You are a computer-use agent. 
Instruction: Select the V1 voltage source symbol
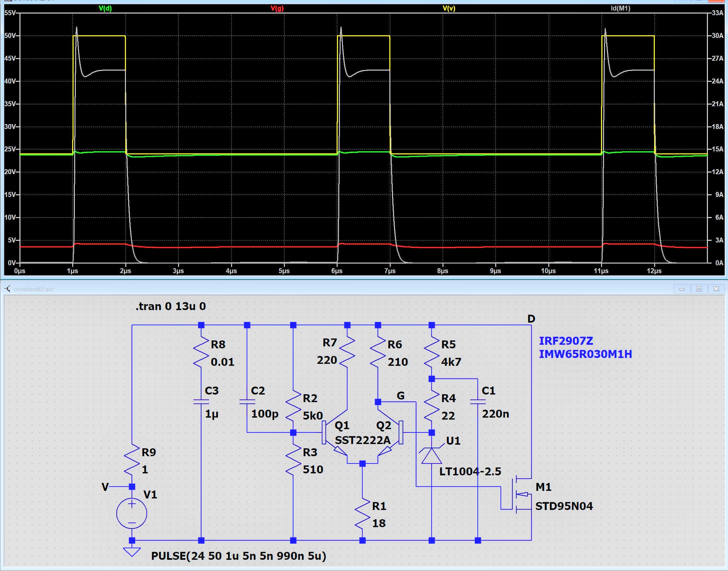point(132,513)
